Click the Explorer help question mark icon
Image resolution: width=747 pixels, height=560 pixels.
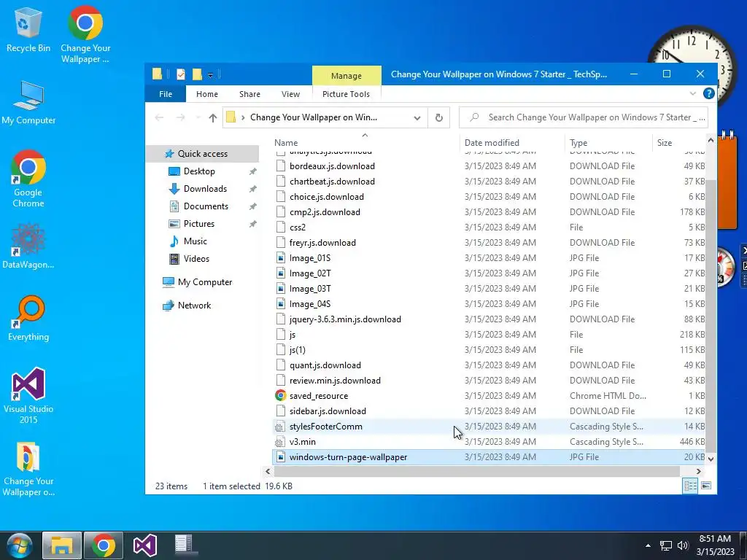click(708, 93)
